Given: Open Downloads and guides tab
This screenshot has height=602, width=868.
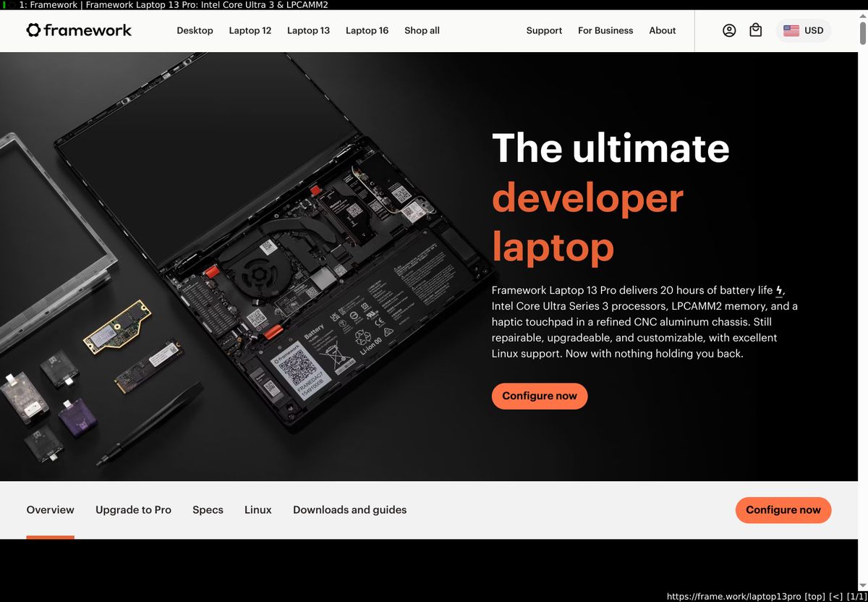Looking at the screenshot, I should click(349, 509).
